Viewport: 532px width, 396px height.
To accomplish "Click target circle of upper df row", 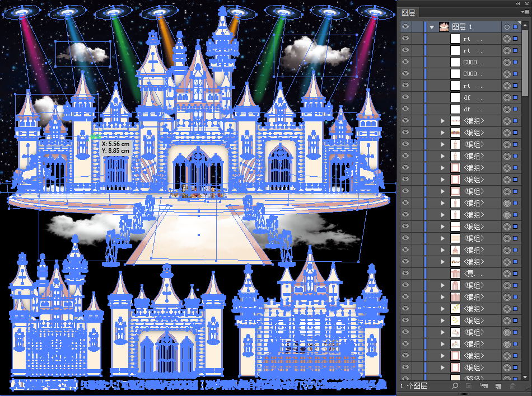I will pyautogui.click(x=507, y=97).
